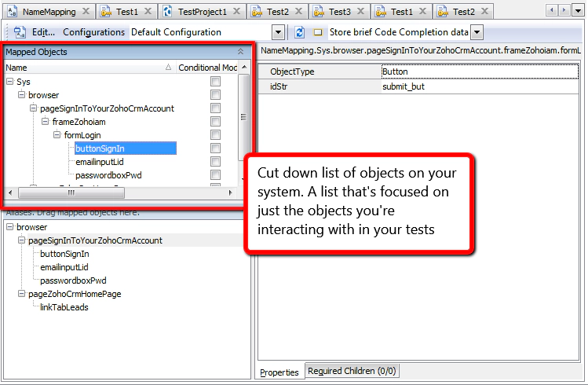Screen dimensions: 588x385
Task: Select formLogin in the tree
Action: [82, 135]
